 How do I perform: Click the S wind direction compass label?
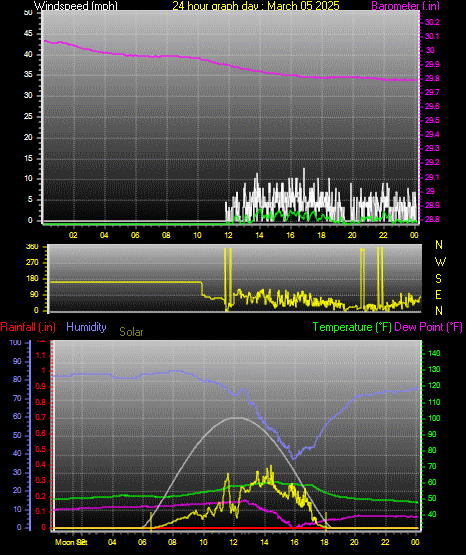[x=438, y=279]
